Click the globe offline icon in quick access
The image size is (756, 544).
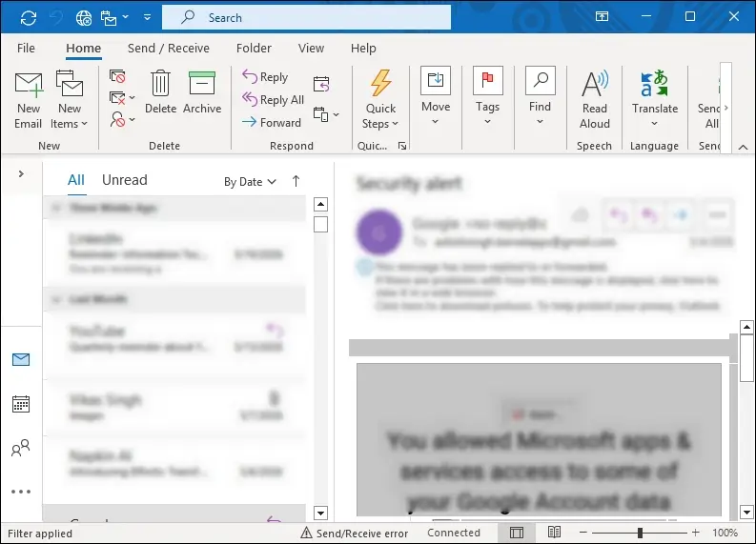(84, 18)
